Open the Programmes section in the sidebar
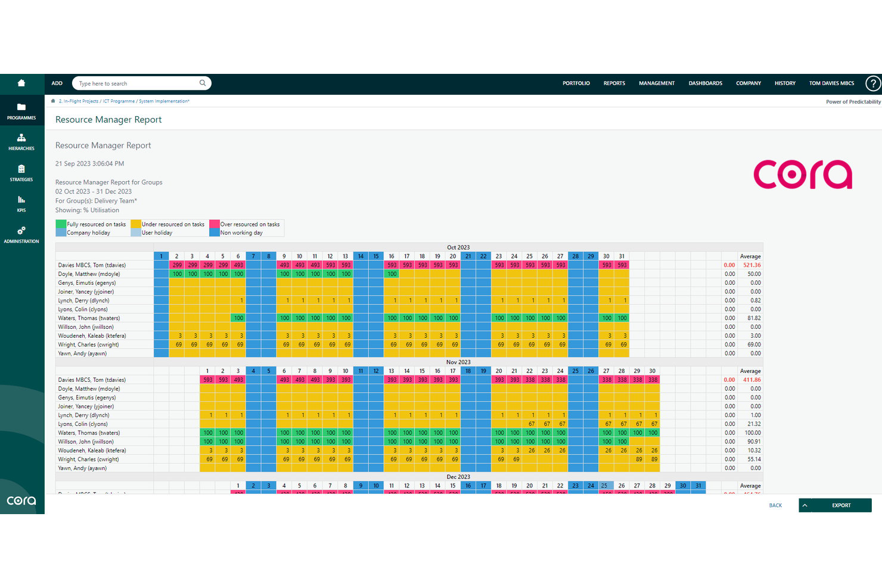This screenshot has width=882, height=588. pos(21,111)
